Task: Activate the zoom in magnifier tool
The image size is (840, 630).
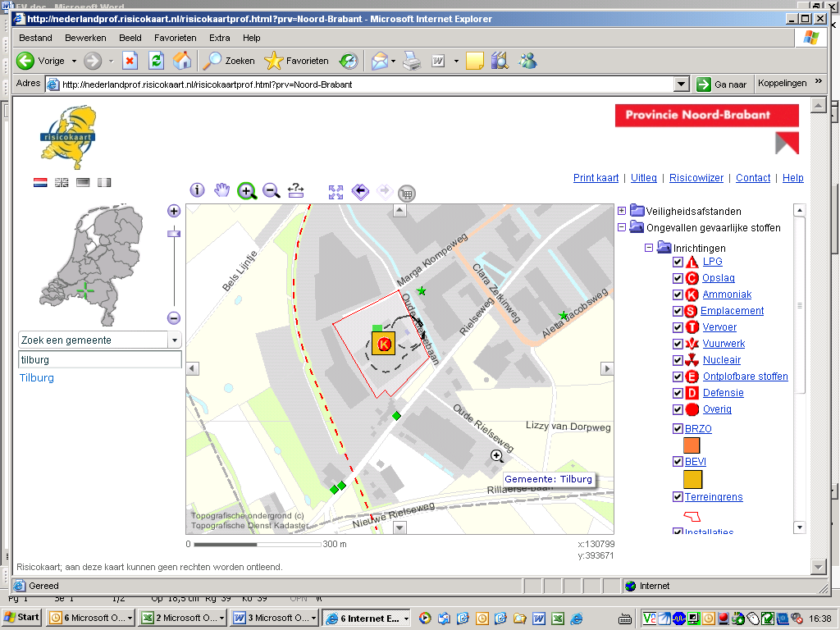Action: pyautogui.click(x=246, y=190)
